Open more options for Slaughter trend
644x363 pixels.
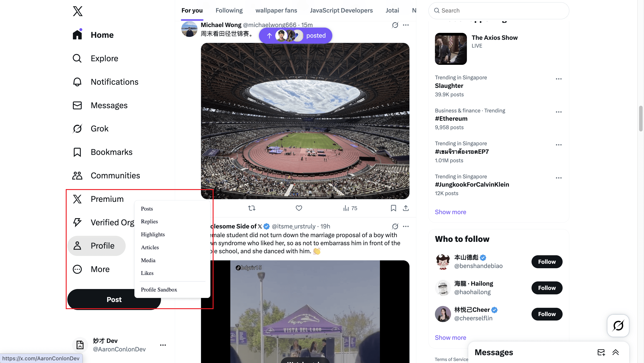(x=559, y=79)
